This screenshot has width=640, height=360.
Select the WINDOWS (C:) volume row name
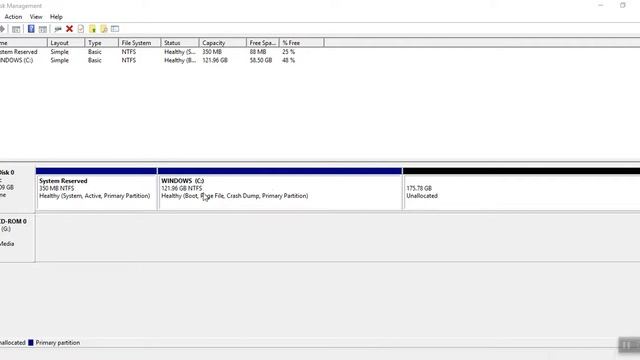point(16,60)
